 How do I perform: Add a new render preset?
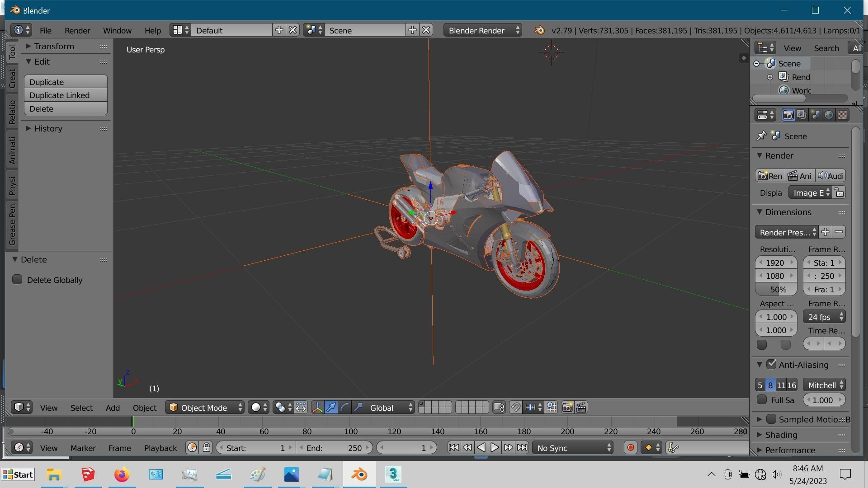tap(825, 232)
